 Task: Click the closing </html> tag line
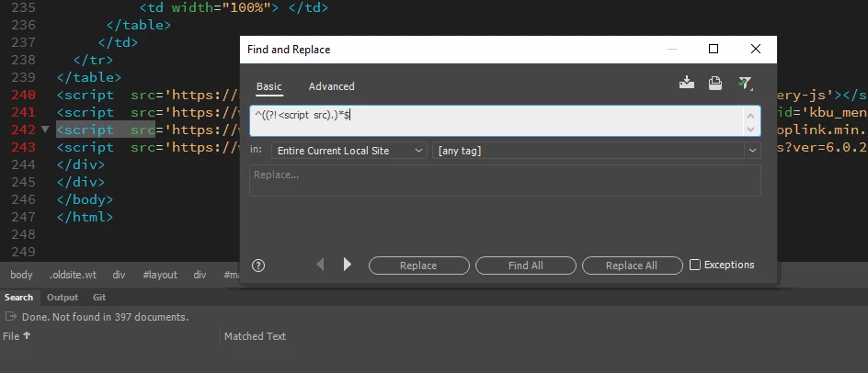pos(85,217)
